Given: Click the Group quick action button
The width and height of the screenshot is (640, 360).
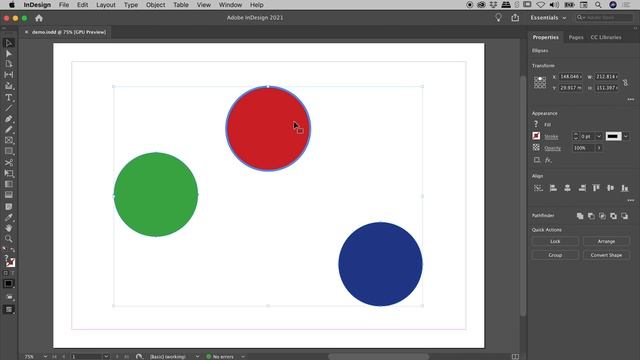Looking at the screenshot, I should click(555, 255).
